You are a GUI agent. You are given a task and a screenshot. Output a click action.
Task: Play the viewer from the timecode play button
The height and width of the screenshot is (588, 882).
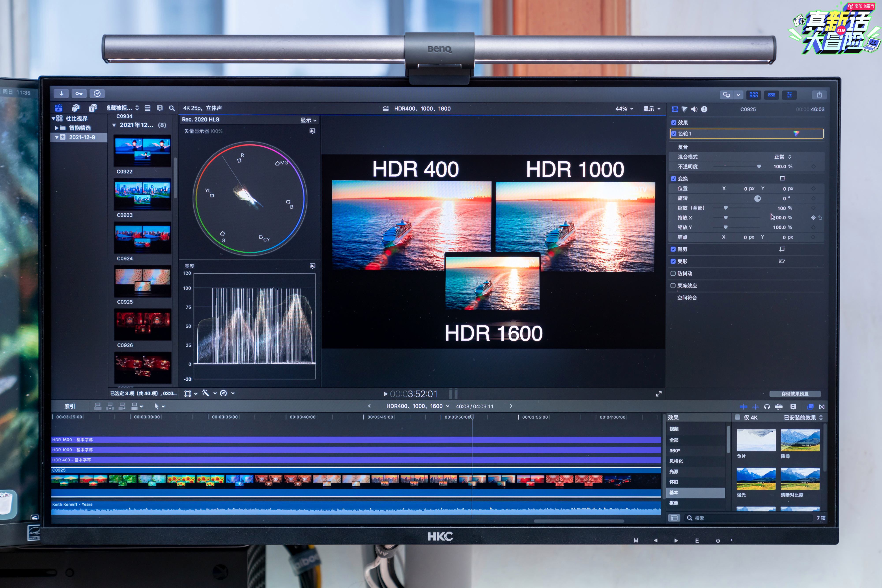(385, 394)
